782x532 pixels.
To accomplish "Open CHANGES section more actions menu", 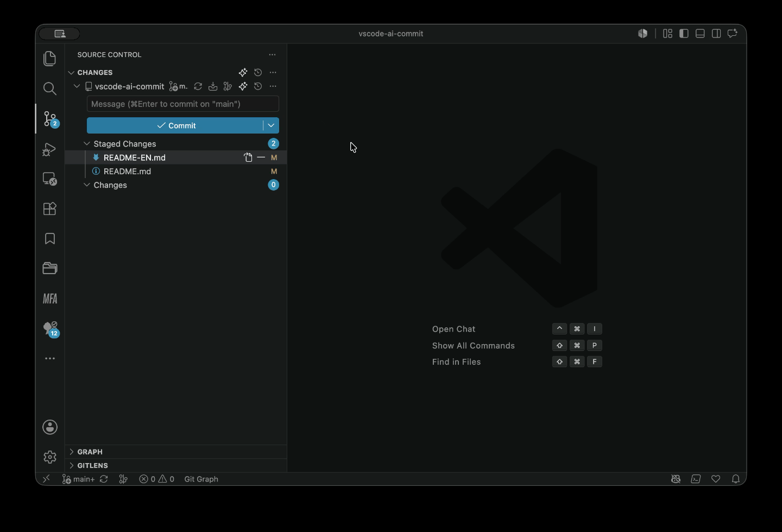I will [273, 72].
